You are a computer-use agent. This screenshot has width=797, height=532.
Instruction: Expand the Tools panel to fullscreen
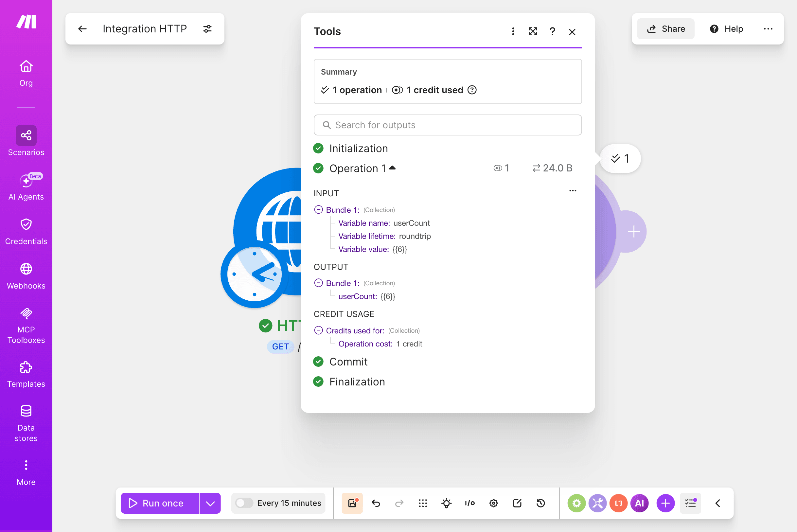pyautogui.click(x=533, y=31)
